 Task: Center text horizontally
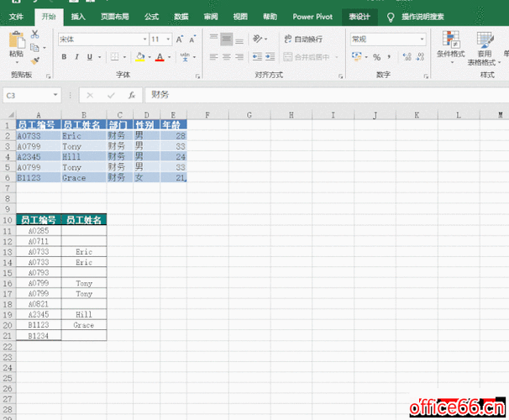[x=226, y=57]
